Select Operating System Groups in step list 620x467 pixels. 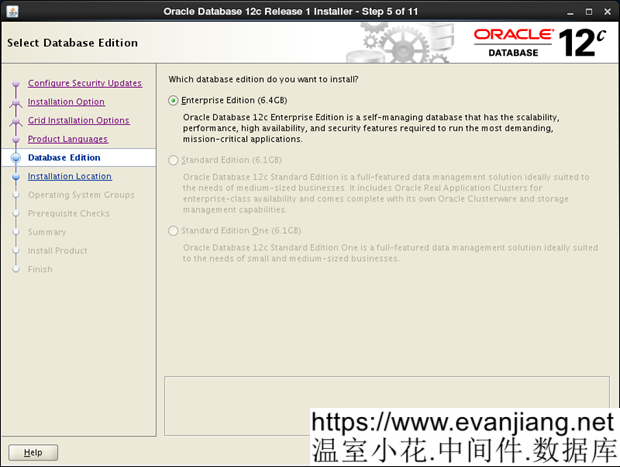tap(81, 195)
